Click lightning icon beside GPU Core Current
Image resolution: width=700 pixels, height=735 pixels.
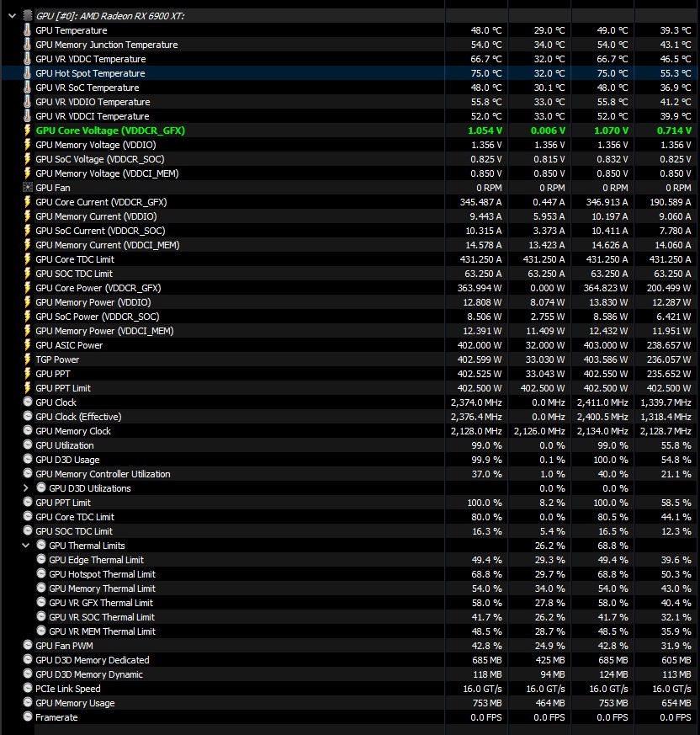point(27,202)
